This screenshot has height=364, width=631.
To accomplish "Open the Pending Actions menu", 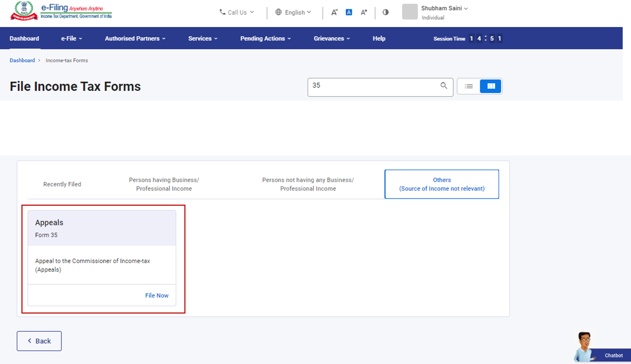I will tap(265, 38).
